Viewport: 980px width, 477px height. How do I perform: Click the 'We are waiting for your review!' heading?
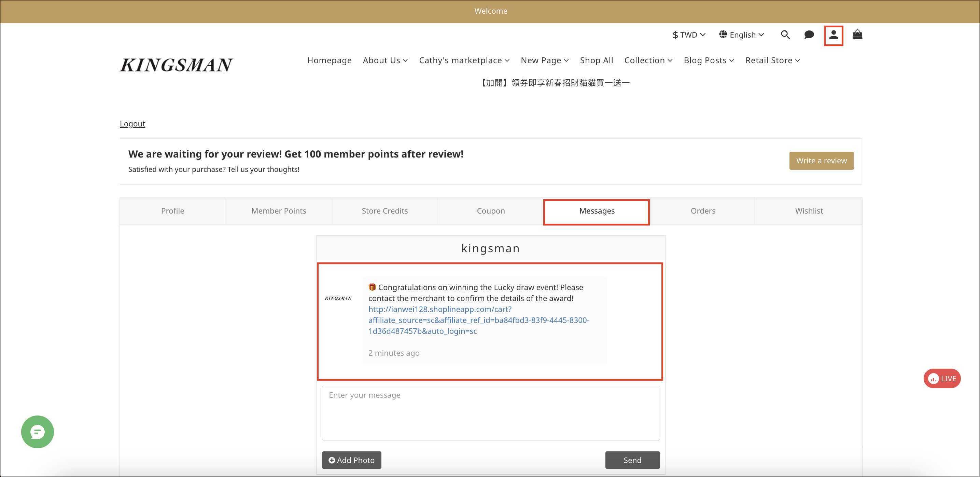pyautogui.click(x=296, y=154)
